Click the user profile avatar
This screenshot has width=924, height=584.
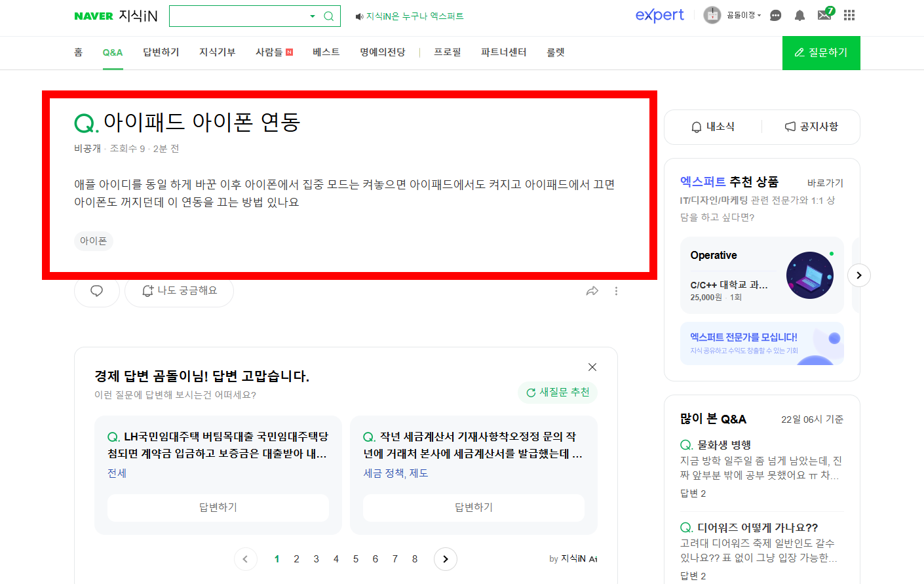click(x=712, y=15)
